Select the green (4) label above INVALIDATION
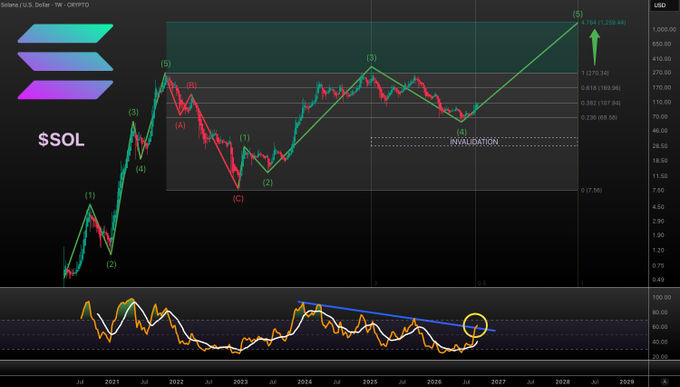 462,132
